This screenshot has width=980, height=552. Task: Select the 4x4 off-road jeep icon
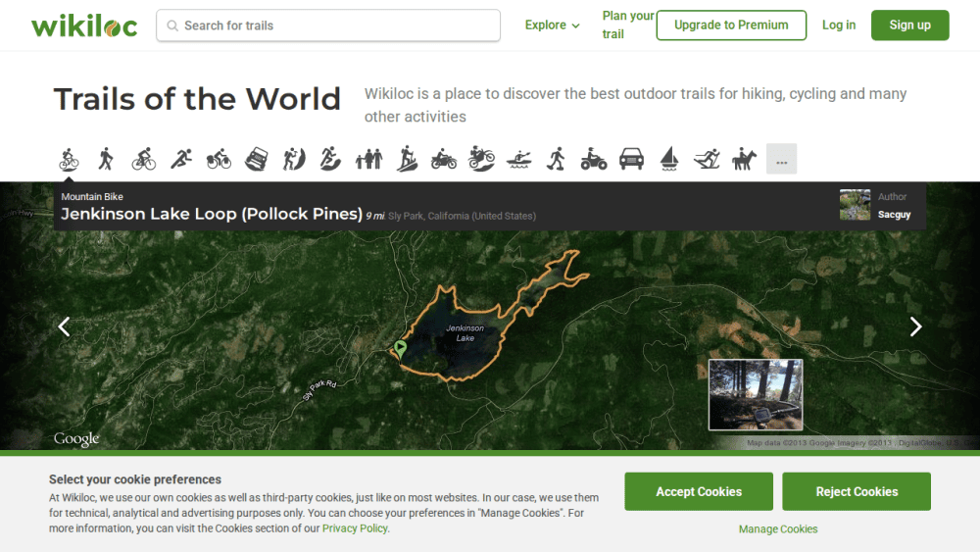tap(256, 159)
